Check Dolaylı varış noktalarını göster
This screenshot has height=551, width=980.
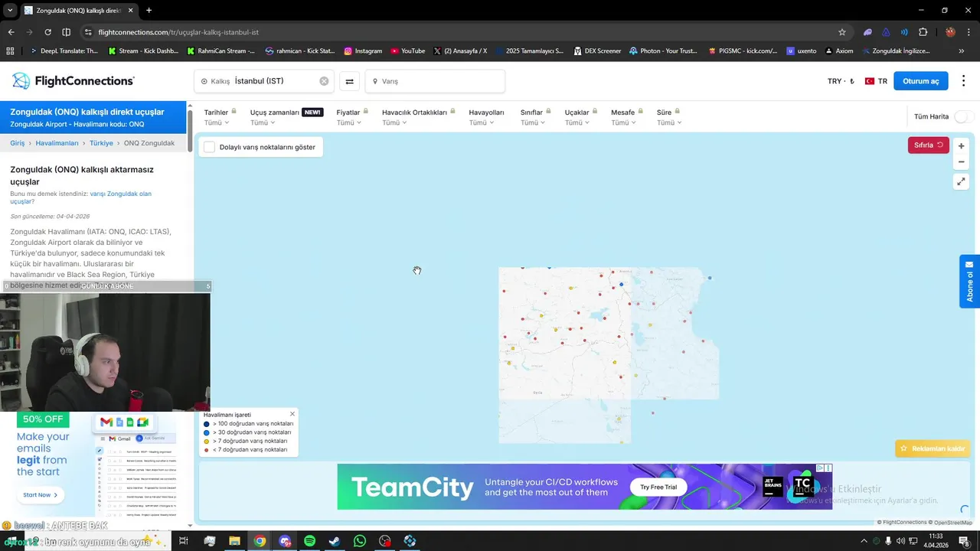click(x=209, y=147)
